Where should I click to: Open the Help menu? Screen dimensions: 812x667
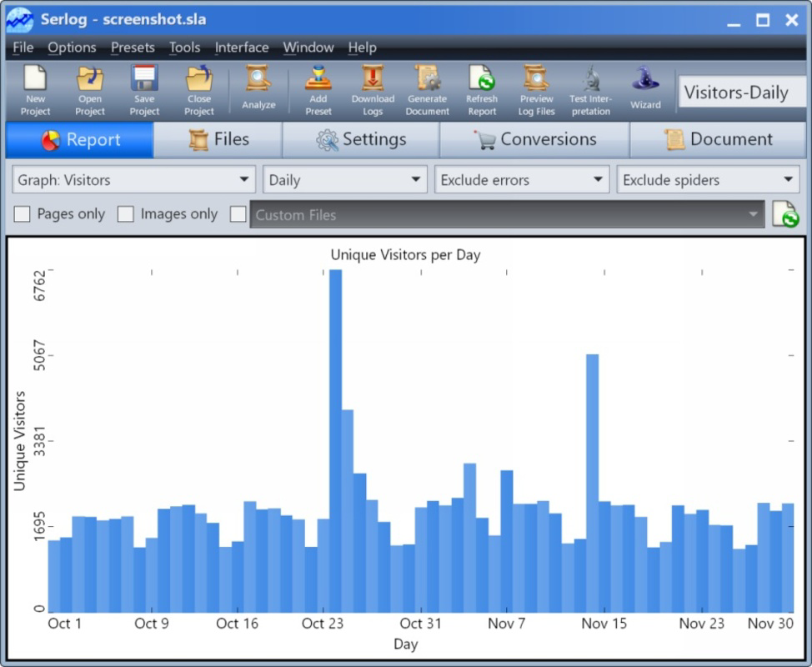362,48
